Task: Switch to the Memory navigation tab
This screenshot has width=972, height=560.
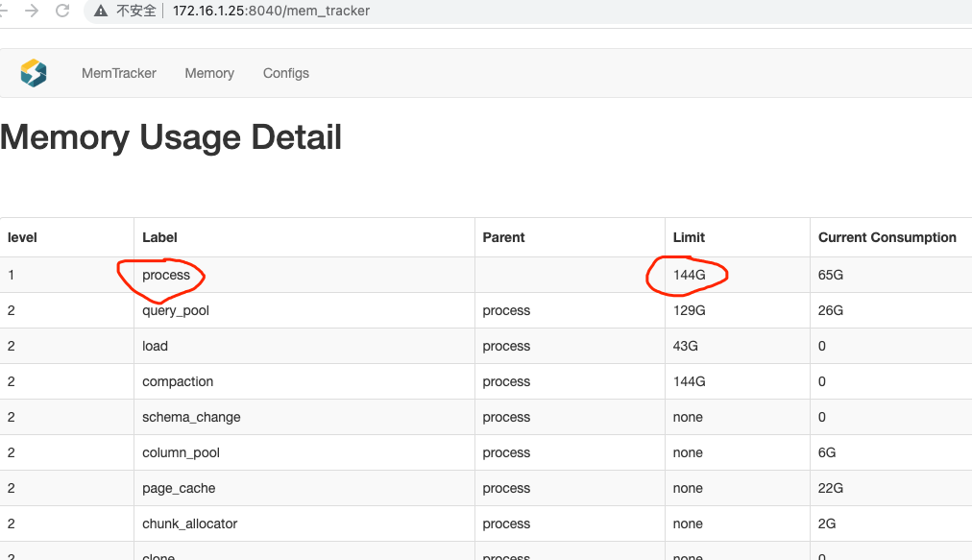Action: pos(209,73)
